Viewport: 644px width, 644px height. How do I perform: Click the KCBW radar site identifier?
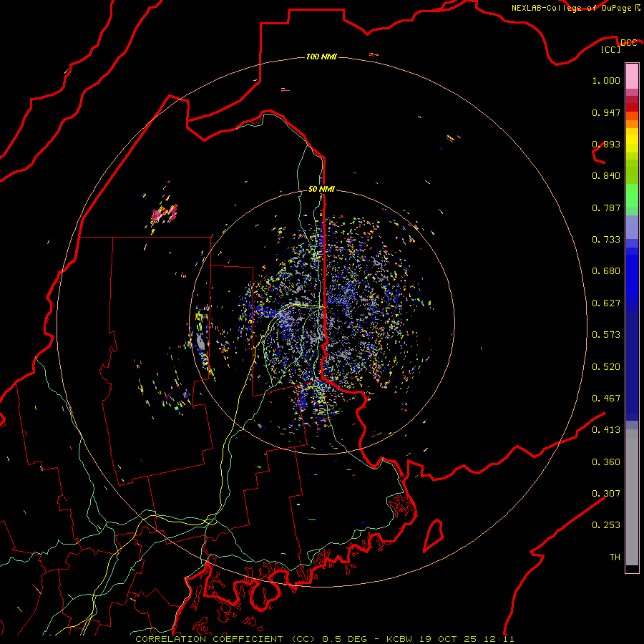[x=399, y=639]
